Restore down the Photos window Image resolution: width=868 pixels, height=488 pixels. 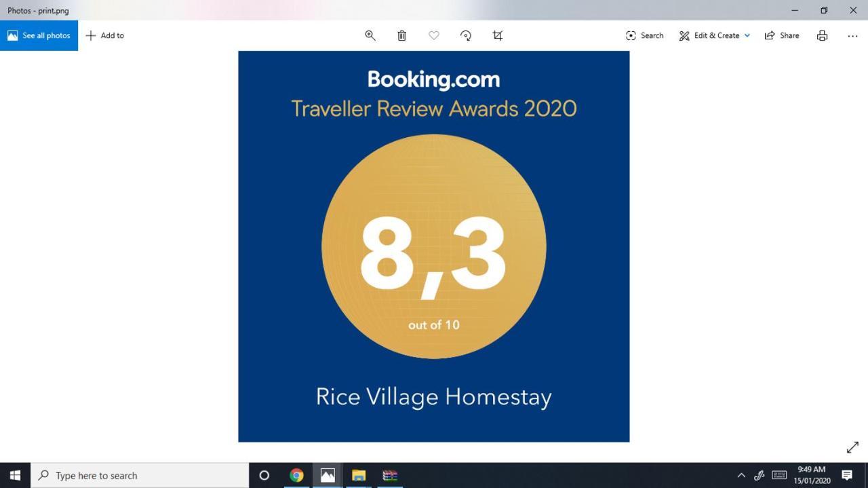[x=824, y=10]
